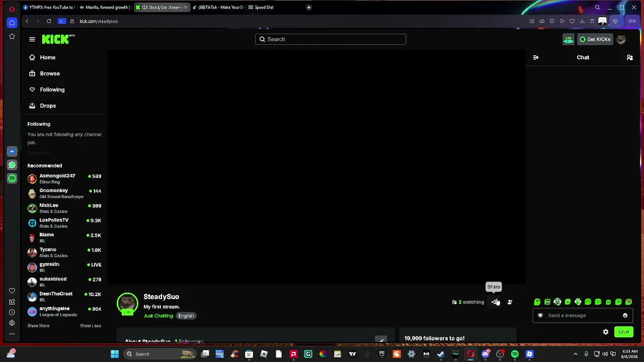Go back in browser history

pyautogui.click(x=27, y=21)
